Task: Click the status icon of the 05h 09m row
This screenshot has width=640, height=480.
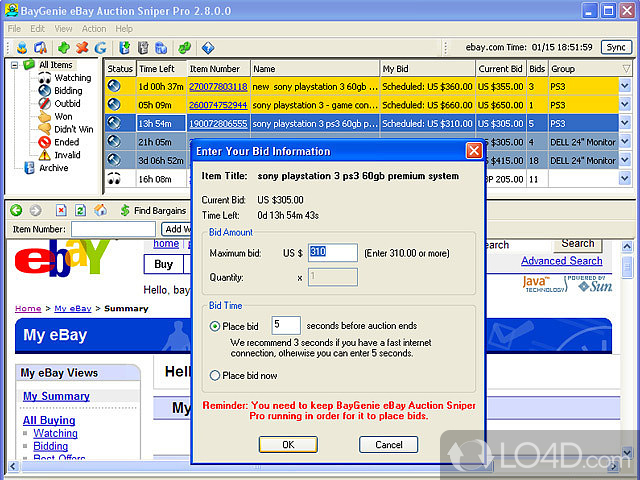Action: pos(114,104)
